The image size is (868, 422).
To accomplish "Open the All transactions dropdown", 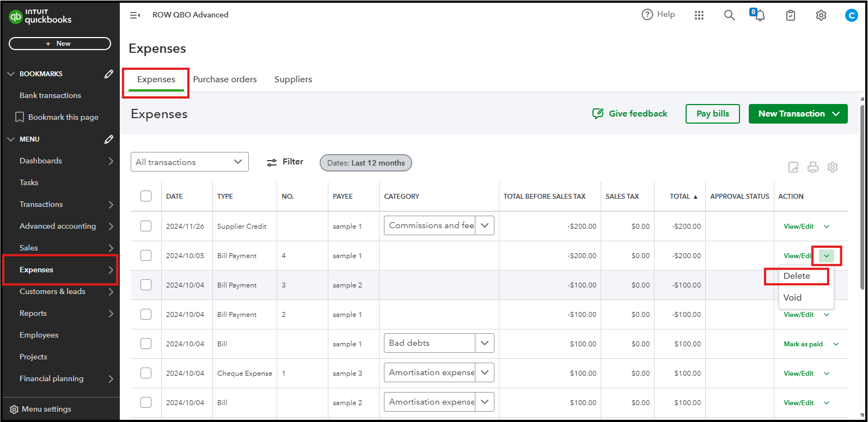I will (x=190, y=162).
